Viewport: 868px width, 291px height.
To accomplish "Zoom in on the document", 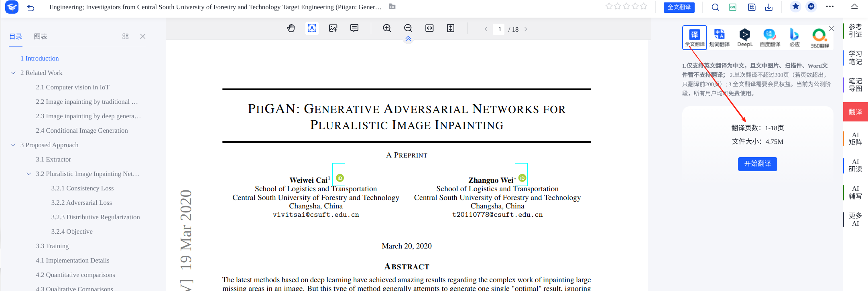I will [x=387, y=28].
